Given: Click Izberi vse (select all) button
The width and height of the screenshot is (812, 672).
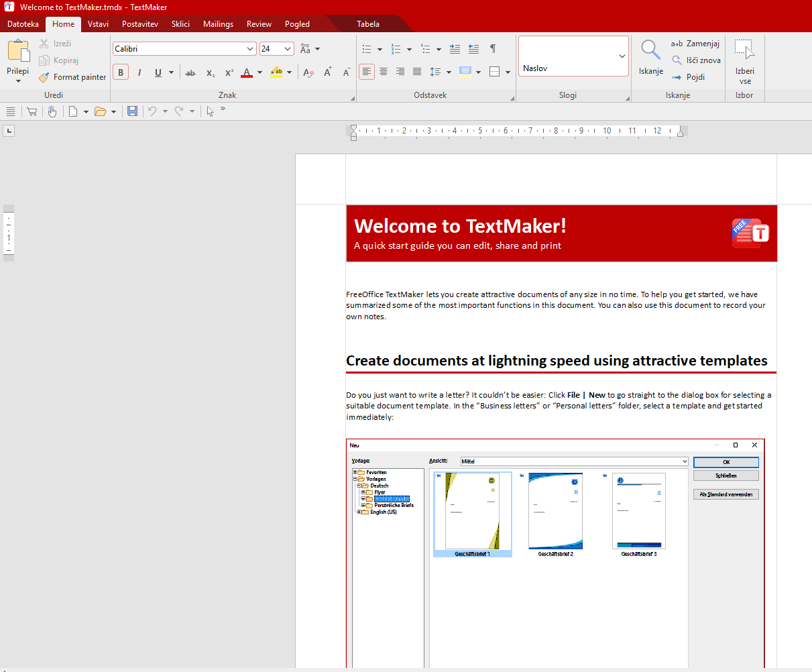Looking at the screenshot, I should (x=745, y=60).
